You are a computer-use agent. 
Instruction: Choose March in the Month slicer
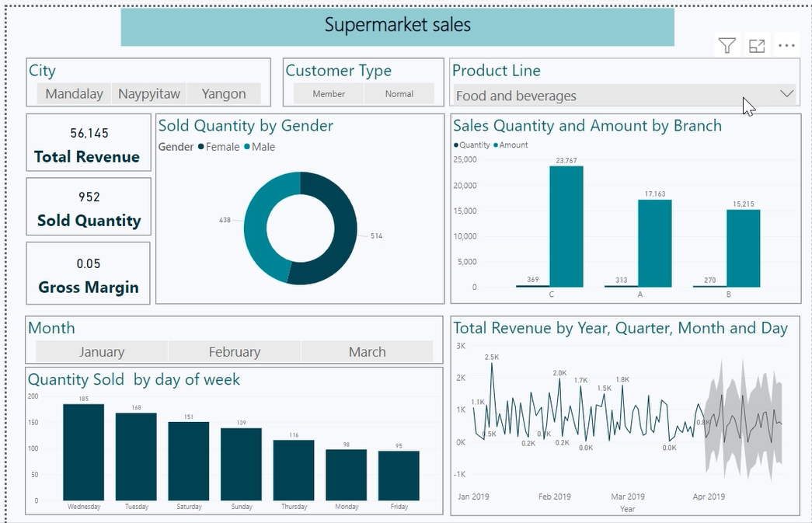tap(367, 351)
